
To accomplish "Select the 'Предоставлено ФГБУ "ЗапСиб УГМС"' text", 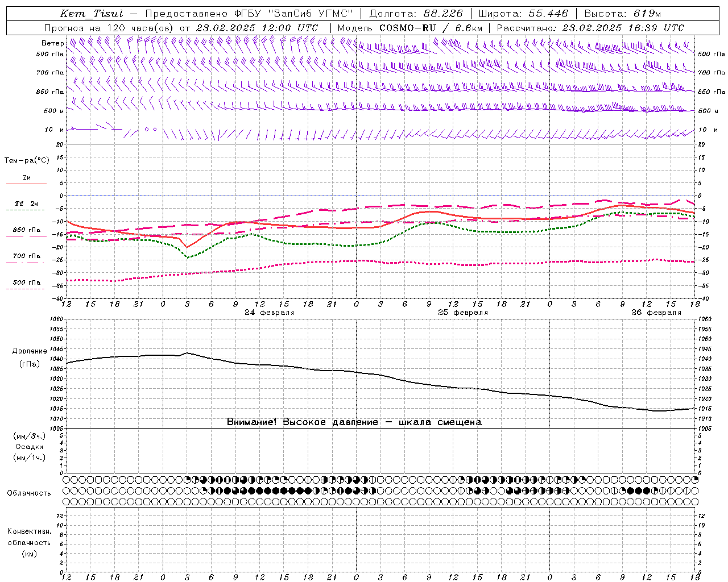I will pyautogui.click(x=249, y=14).
